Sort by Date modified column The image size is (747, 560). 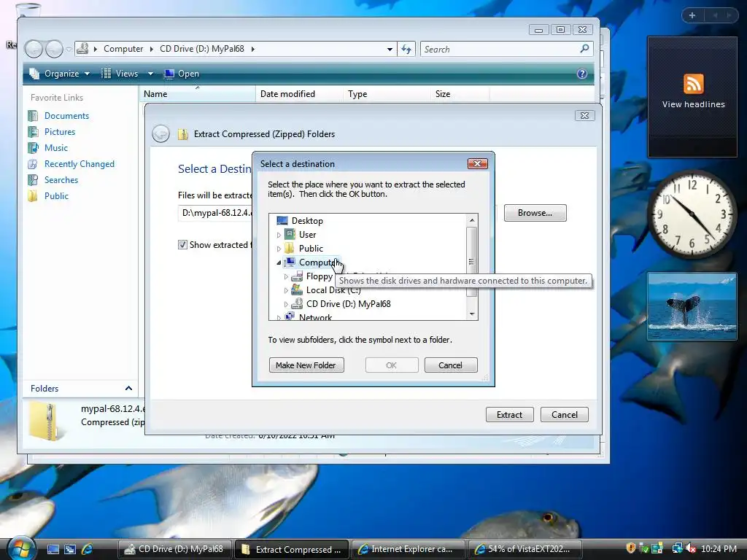pos(298,94)
